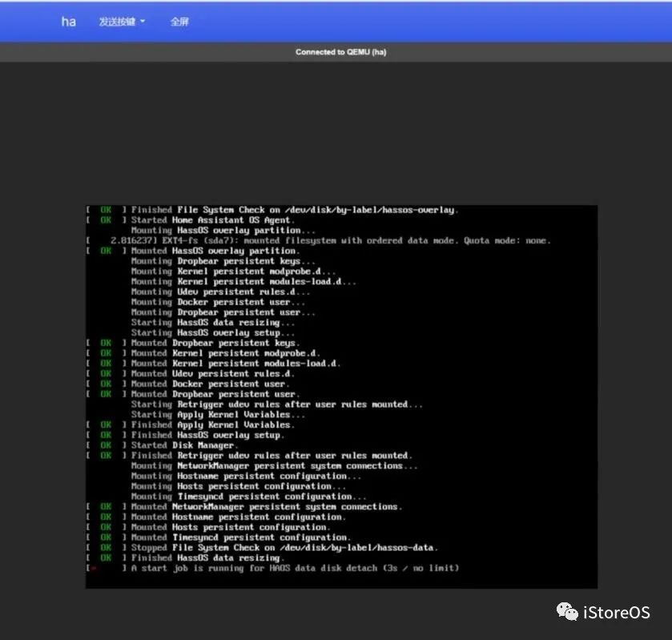The width and height of the screenshot is (672, 640).
Task: Click line "Mounting Timesyncd persistent configuration..."
Action: (249, 497)
